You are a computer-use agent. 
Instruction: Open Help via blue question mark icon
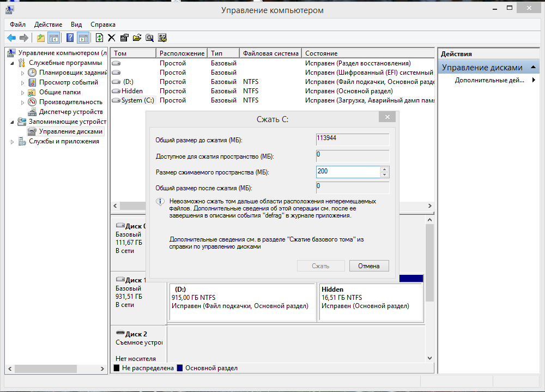(x=70, y=38)
